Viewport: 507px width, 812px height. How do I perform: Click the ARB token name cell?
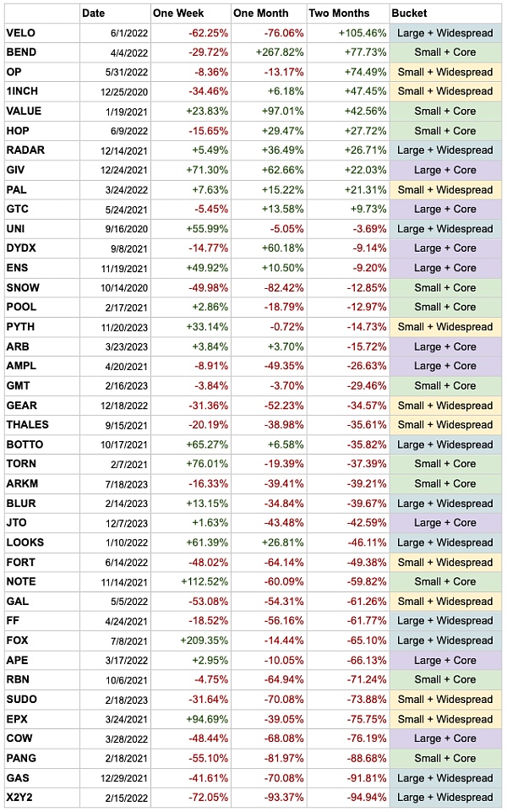(x=17, y=346)
